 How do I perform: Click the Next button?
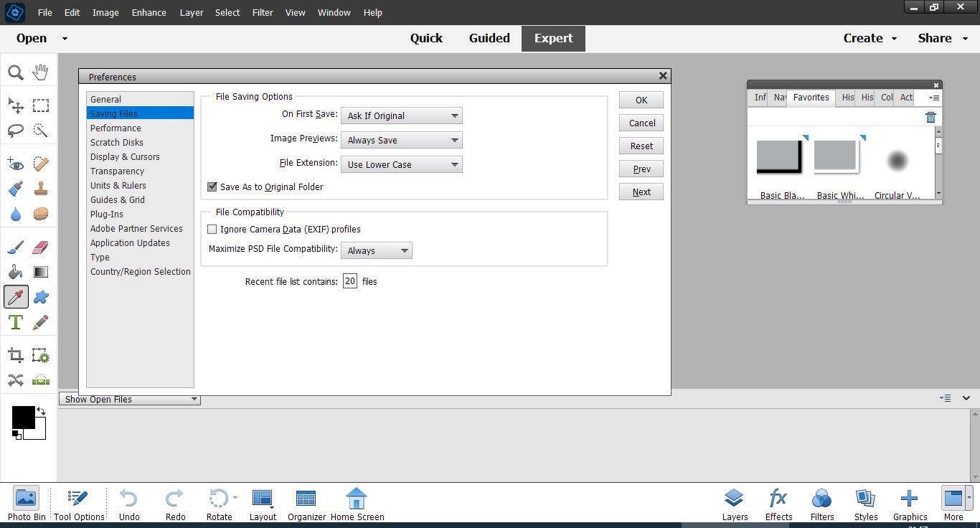click(x=641, y=192)
